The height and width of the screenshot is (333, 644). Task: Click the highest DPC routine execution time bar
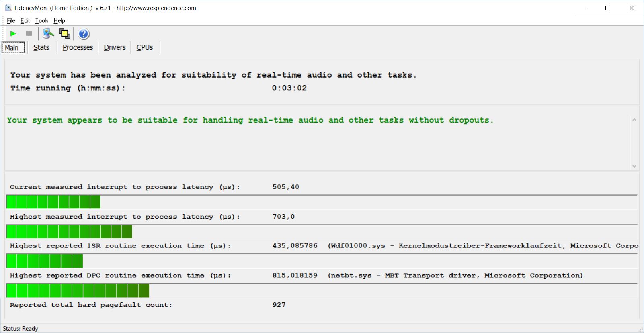coord(78,290)
